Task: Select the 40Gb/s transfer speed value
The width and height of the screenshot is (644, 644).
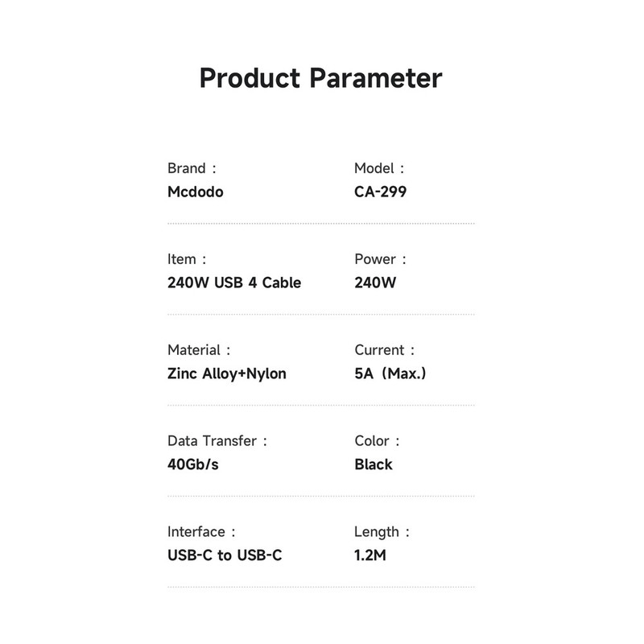Action: 193,464
